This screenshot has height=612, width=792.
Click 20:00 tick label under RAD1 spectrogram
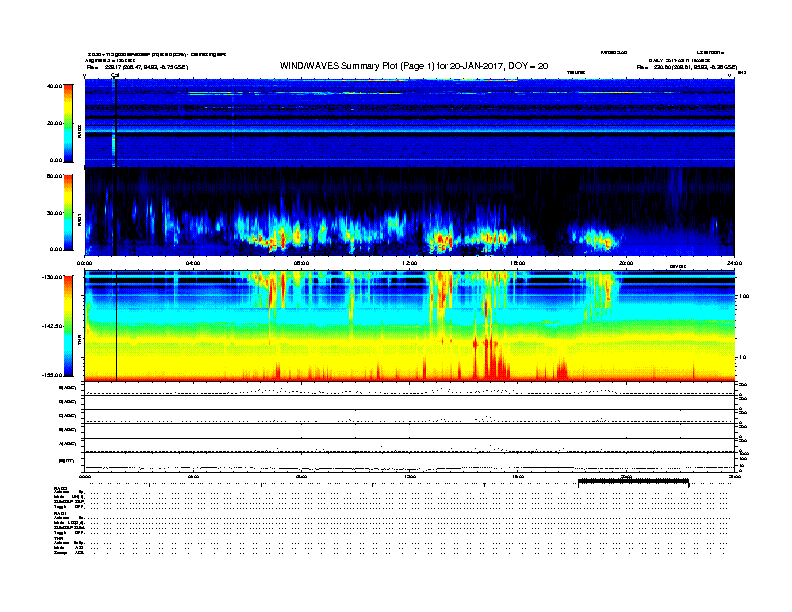click(626, 263)
